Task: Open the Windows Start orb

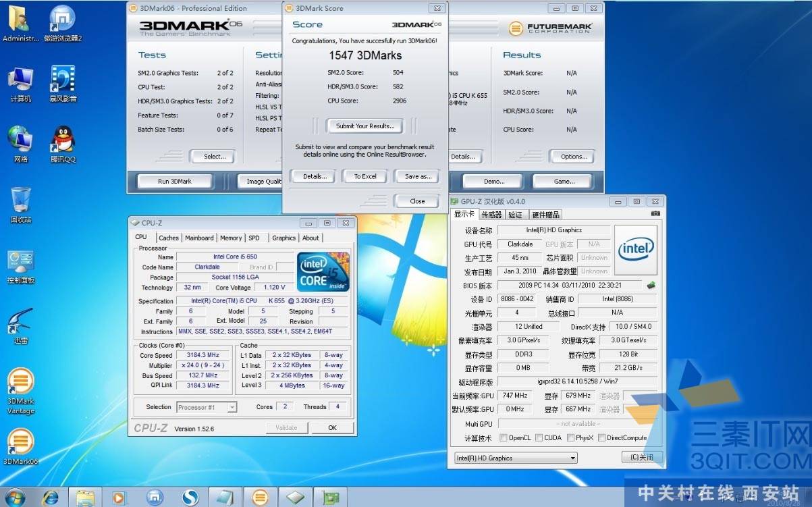Action: click(15, 498)
